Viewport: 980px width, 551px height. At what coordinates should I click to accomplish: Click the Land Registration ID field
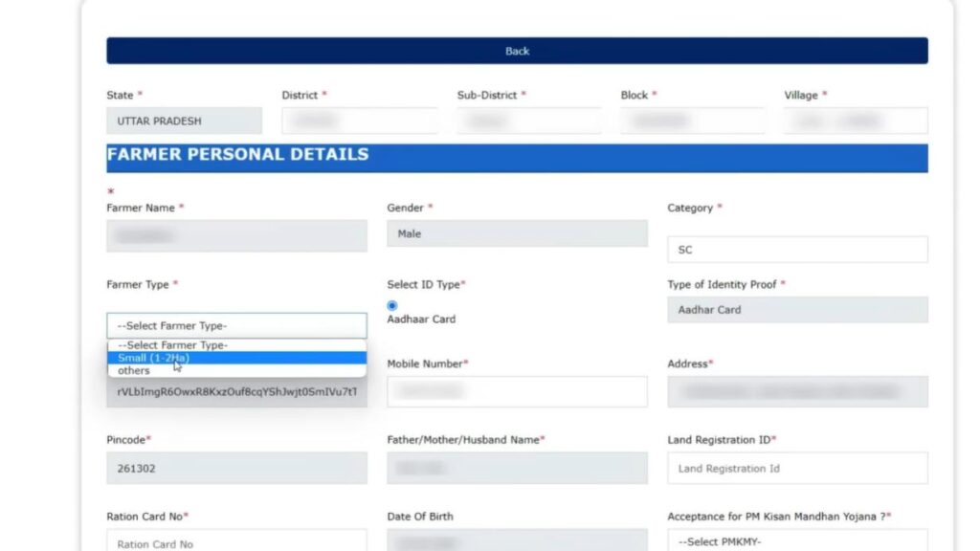[x=796, y=469]
